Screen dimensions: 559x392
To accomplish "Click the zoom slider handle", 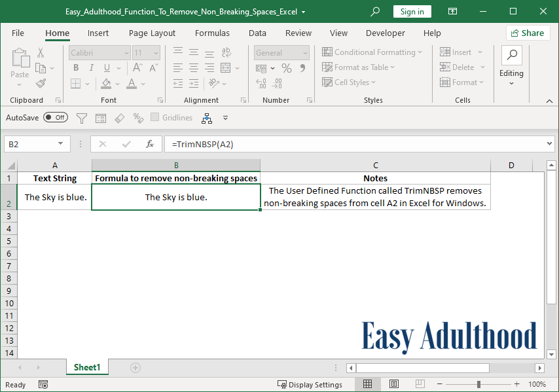I will tap(478, 384).
